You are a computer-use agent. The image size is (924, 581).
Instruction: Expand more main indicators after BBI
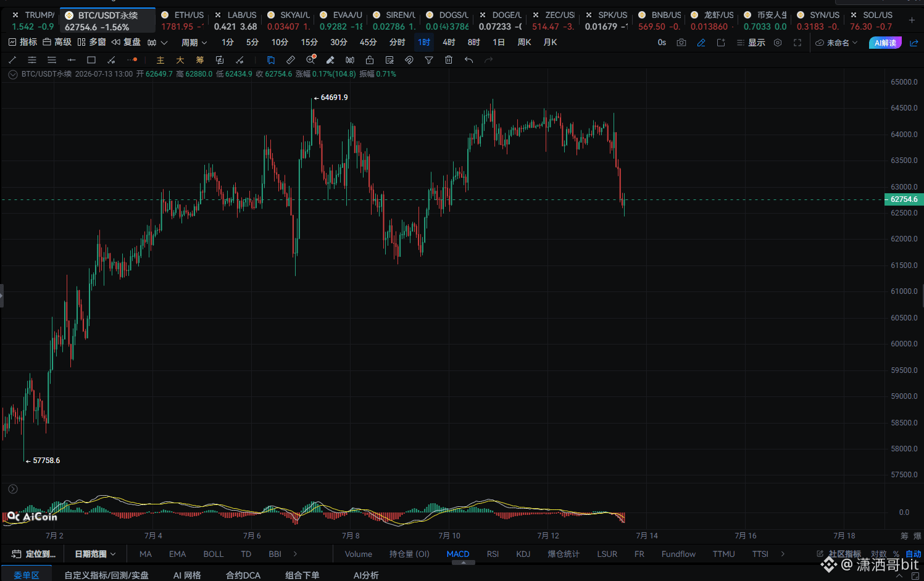click(295, 554)
